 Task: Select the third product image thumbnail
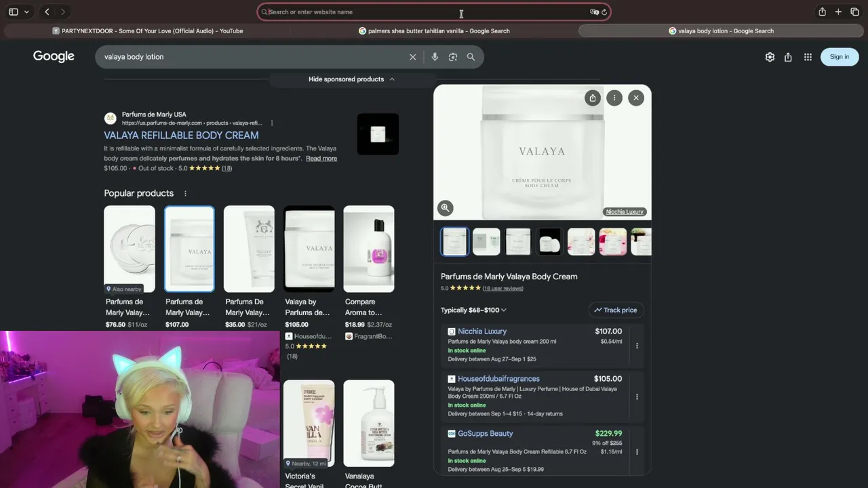tap(518, 242)
